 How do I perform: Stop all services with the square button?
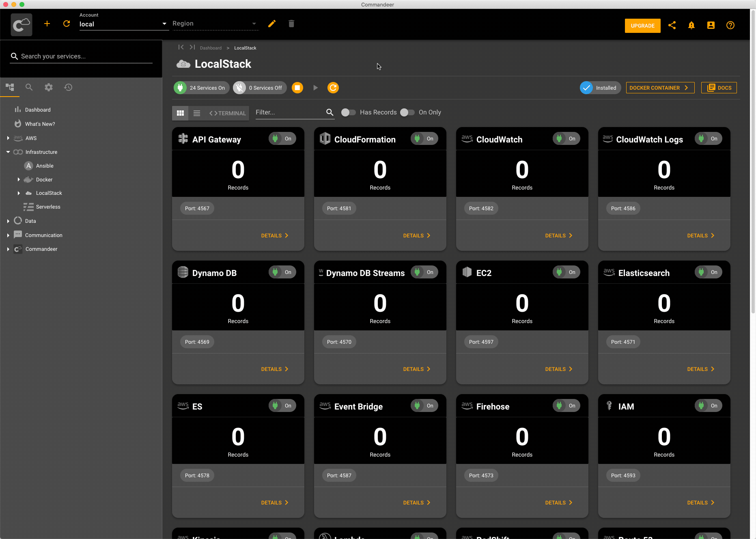(x=297, y=87)
